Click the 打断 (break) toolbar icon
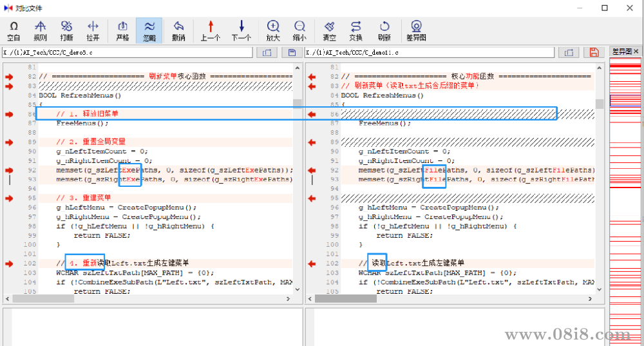Screen dimensions: 644x346 66,30
